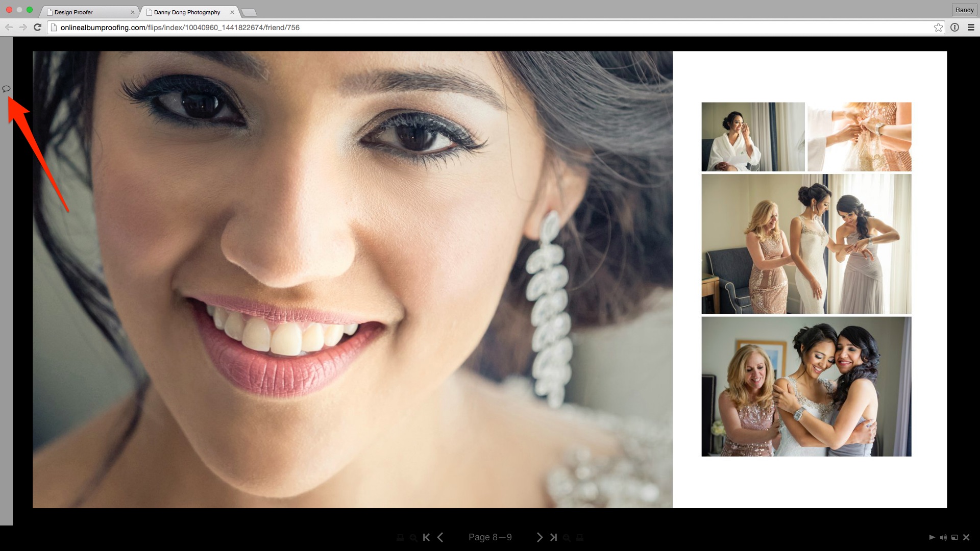Click the extension icon beside star
This screenshot has width=980, height=551.
tap(954, 28)
